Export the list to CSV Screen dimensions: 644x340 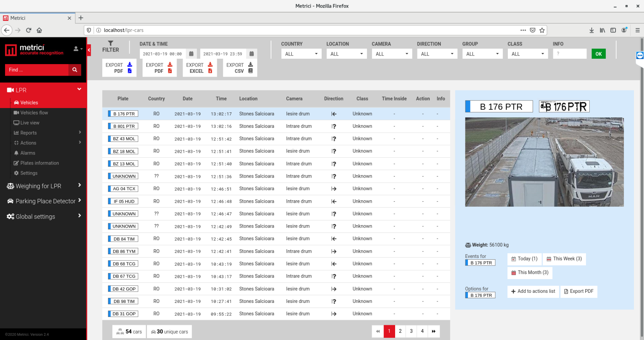tap(240, 68)
